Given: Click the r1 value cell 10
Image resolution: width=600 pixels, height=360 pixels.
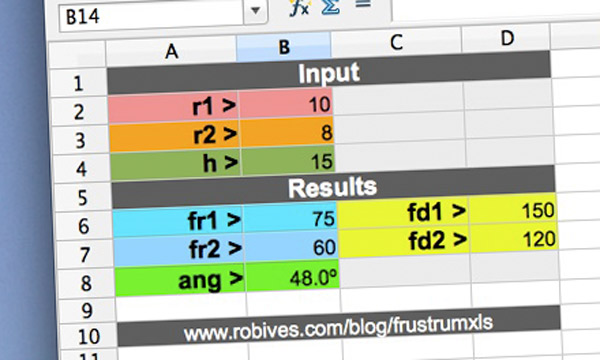Looking at the screenshot, I should (x=286, y=104).
